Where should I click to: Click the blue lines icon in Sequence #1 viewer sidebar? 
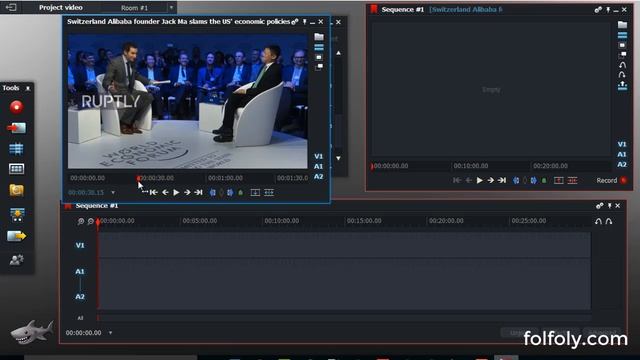tap(622, 36)
